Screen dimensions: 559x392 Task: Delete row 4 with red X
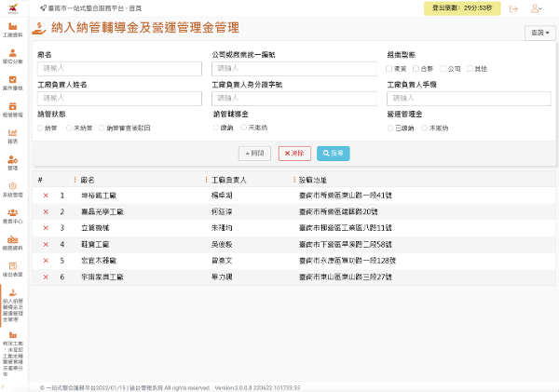[x=46, y=245]
